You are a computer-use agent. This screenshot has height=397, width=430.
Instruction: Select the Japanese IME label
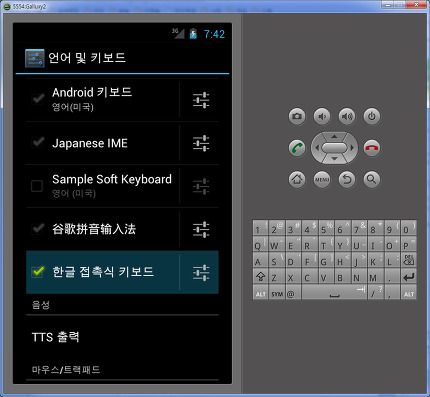click(90, 143)
